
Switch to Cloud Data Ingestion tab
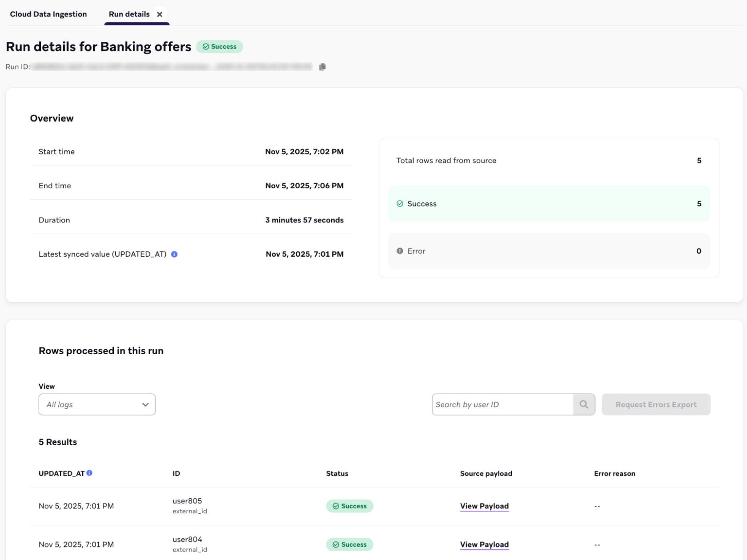coord(48,14)
